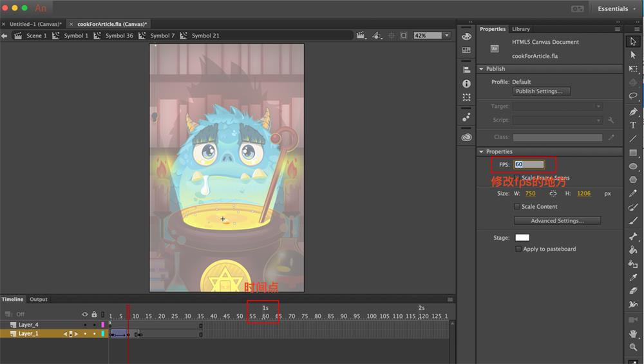
Task: Pick the Rectangle tool
Action: click(x=633, y=153)
